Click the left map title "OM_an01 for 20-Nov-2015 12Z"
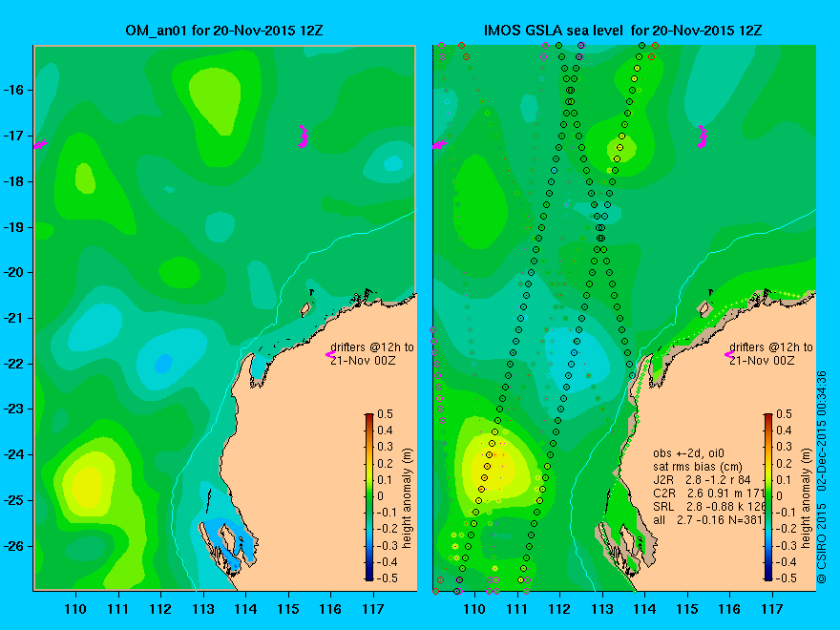The width and height of the screenshot is (840, 630). pos(224,31)
